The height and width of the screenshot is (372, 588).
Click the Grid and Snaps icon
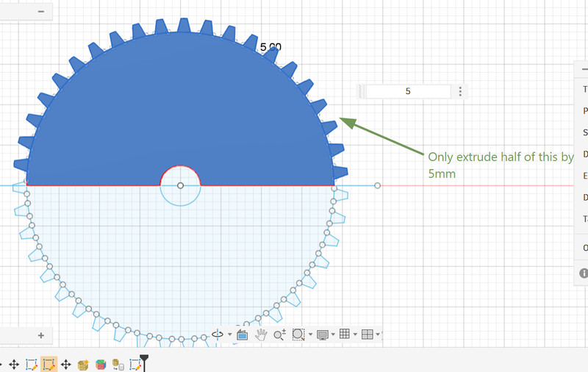click(345, 334)
